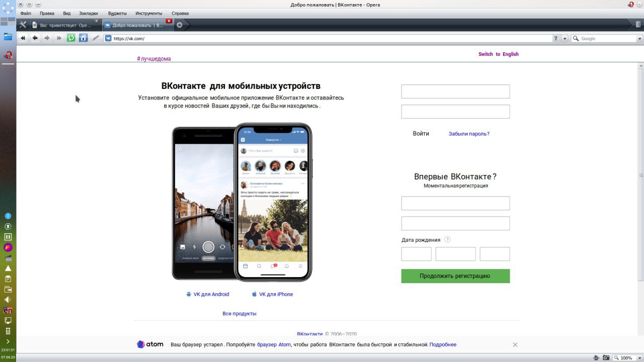The image size is (644, 362).
Task: Open the blue notifications info icon in dock
Action: pyautogui.click(x=8, y=216)
